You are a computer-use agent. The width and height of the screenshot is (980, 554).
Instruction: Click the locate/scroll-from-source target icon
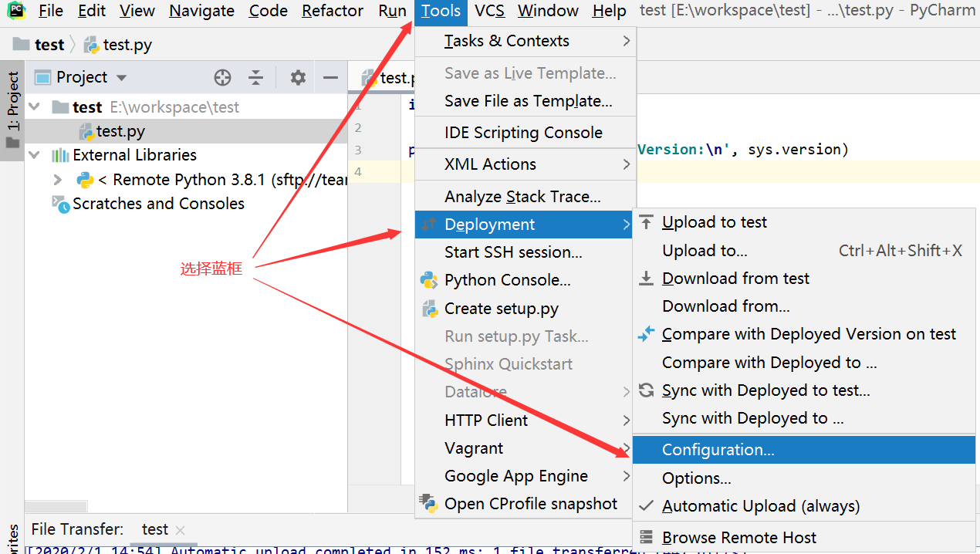click(x=222, y=77)
